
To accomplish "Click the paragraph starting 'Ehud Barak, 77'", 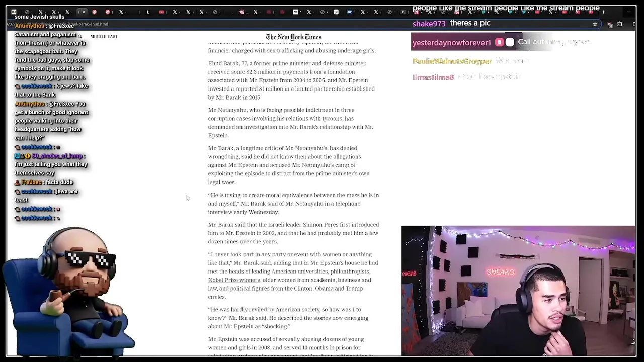I will (x=292, y=80).
